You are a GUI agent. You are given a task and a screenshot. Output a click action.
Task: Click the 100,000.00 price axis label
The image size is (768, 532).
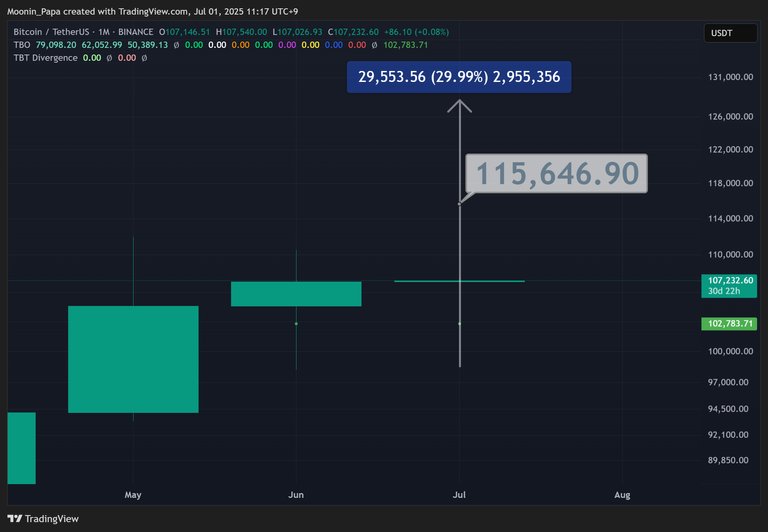point(730,351)
